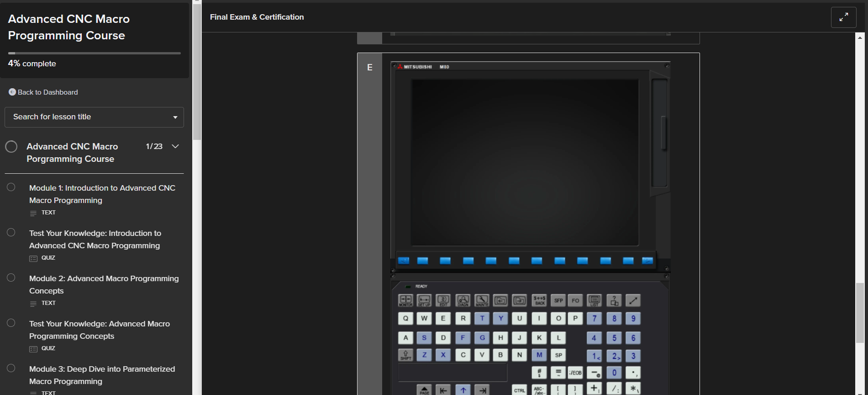The image size is (868, 395).
Task: Mark Module 3 Deep Dive lesson circle
Action: (11, 368)
